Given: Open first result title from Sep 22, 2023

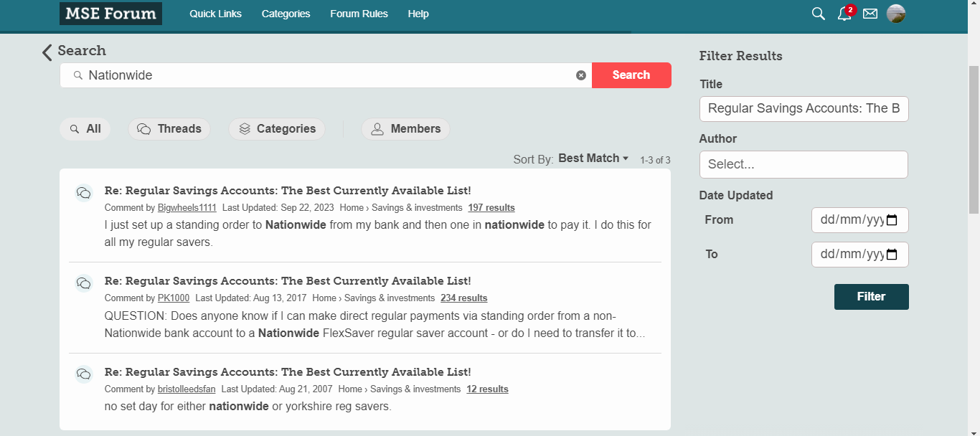Looking at the screenshot, I should pos(288,191).
